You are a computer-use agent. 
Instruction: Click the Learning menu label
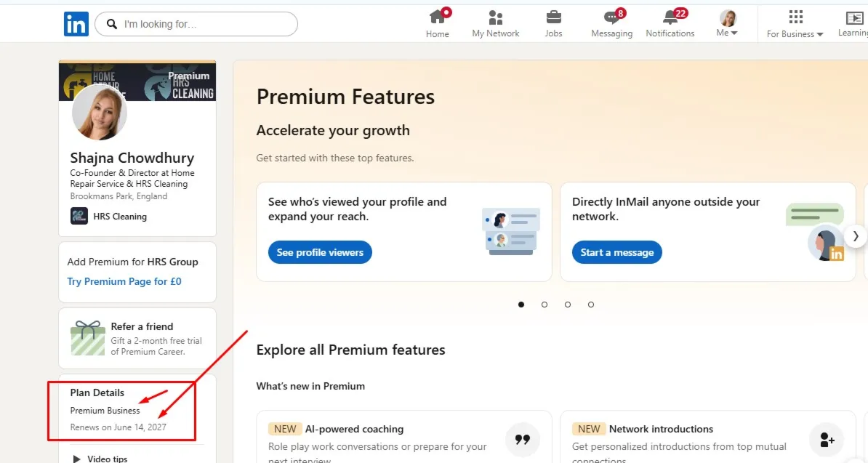(853, 33)
